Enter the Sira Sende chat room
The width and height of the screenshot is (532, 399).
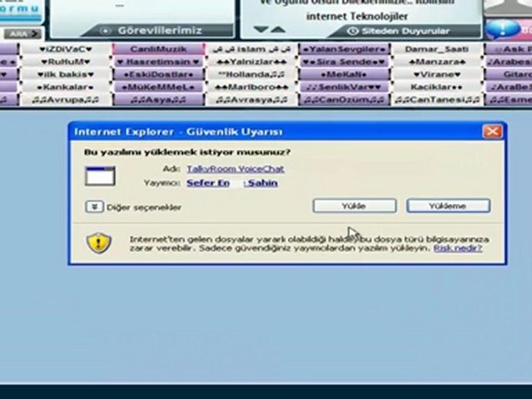tap(345, 62)
